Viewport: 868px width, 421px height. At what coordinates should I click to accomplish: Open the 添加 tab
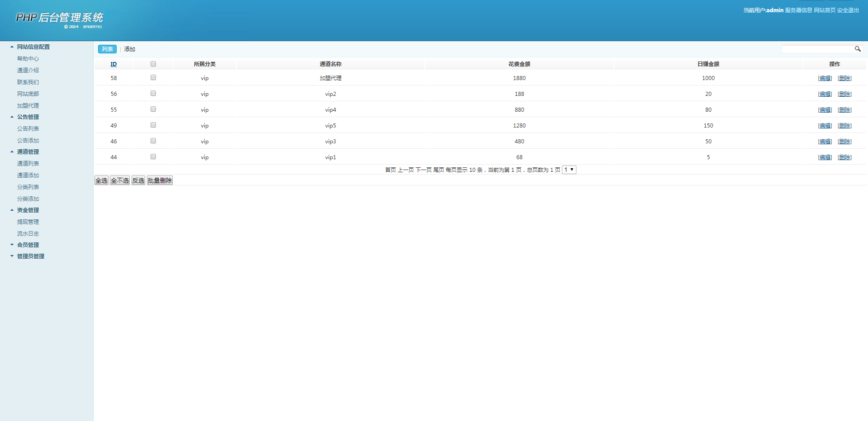(x=130, y=49)
